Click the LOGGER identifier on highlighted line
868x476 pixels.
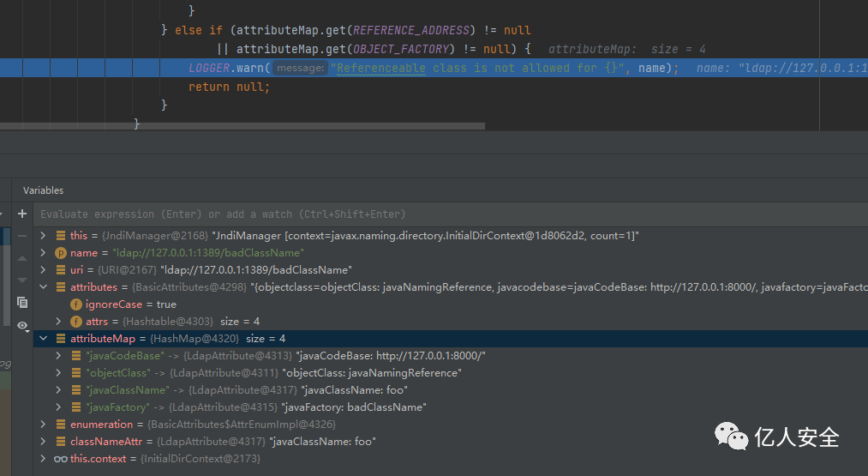pyautogui.click(x=209, y=68)
